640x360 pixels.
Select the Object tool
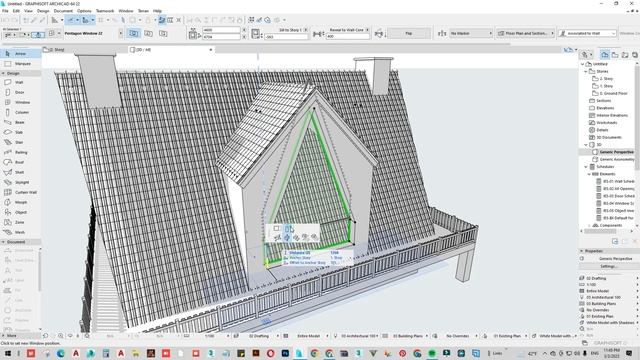pos(20,212)
